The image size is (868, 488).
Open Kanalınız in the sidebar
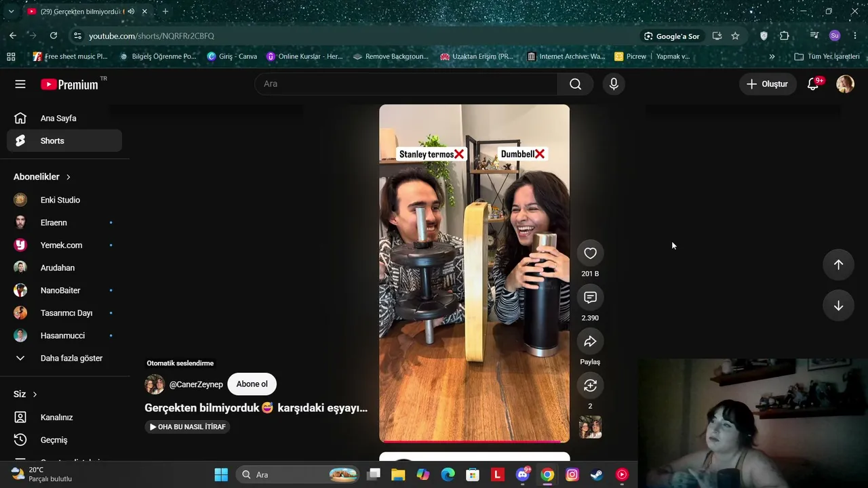(64, 418)
